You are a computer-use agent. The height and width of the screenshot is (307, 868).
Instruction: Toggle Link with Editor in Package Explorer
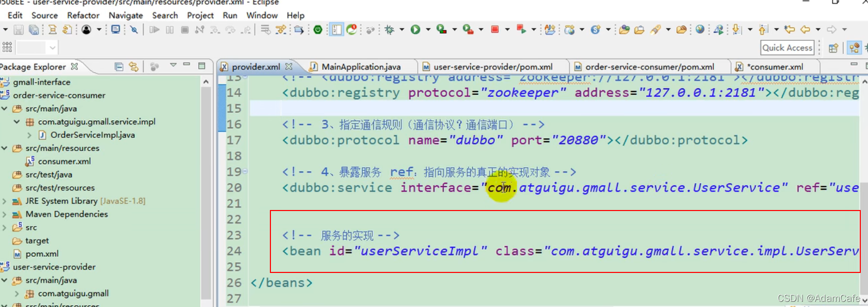[134, 67]
